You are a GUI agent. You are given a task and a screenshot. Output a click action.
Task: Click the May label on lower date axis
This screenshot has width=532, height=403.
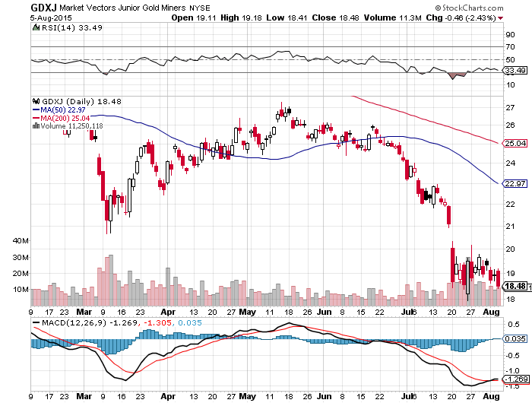pyautogui.click(x=247, y=396)
